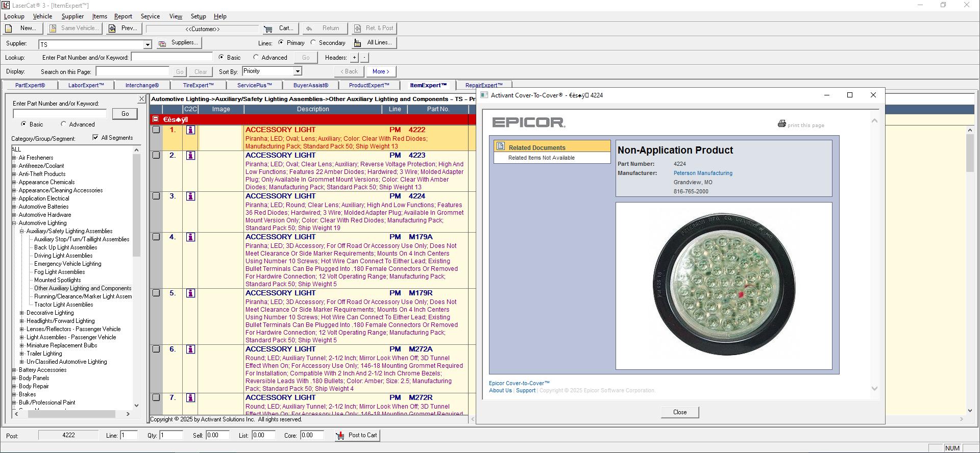Click the Post to Cart icon
The height and width of the screenshot is (453, 980).
340,436
